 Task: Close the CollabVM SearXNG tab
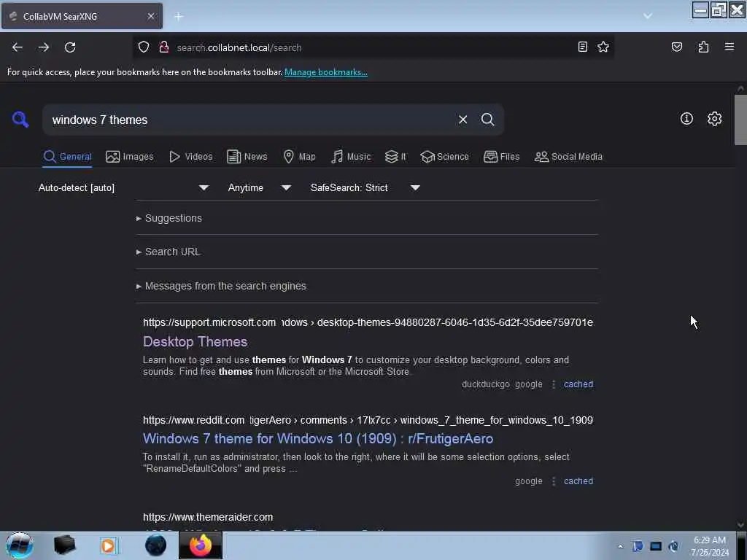coord(150,16)
